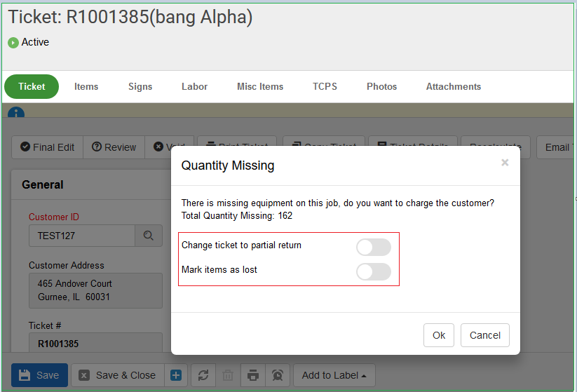Viewport: 577px width, 392px height.
Task: Click the customer ID search magnifier icon
Action: (x=148, y=236)
